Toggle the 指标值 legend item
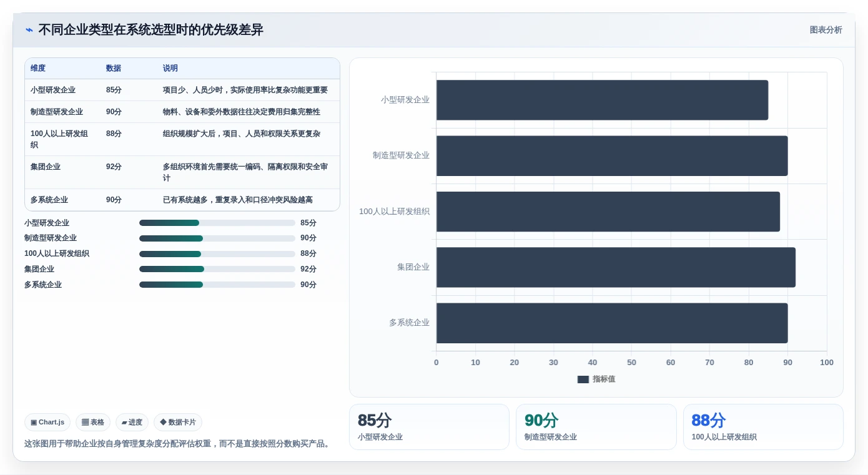 pos(596,380)
